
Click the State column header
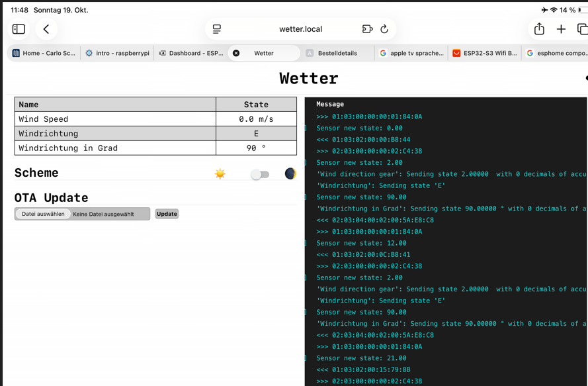tap(256, 105)
